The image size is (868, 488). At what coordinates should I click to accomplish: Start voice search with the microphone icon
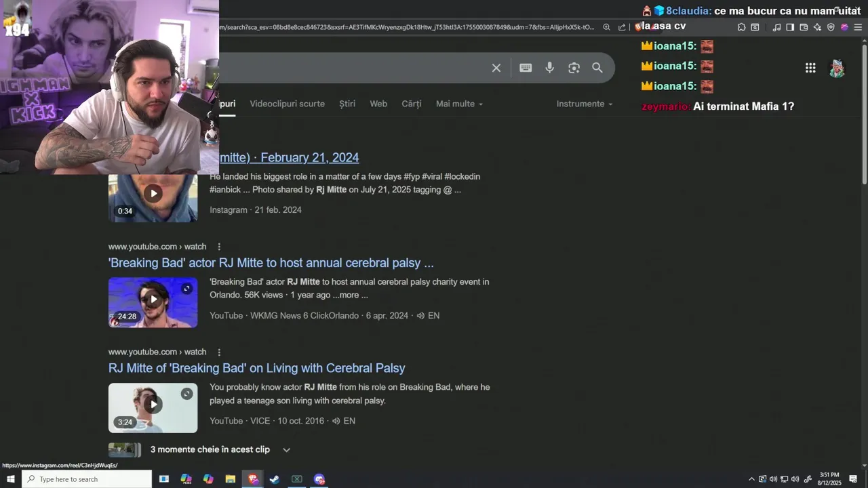pos(549,68)
